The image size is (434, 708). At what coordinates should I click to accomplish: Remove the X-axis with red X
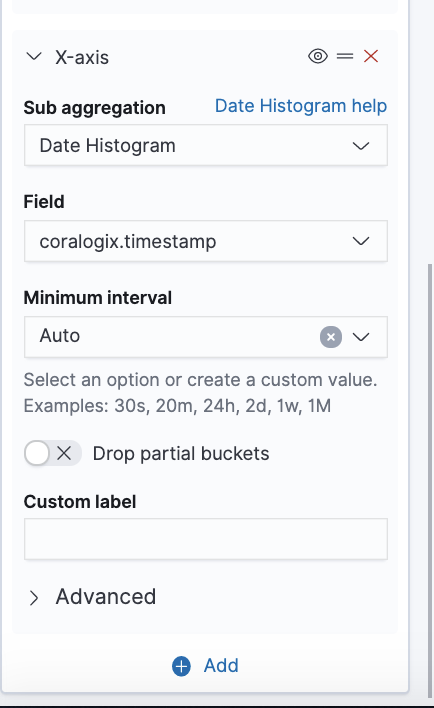click(371, 56)
